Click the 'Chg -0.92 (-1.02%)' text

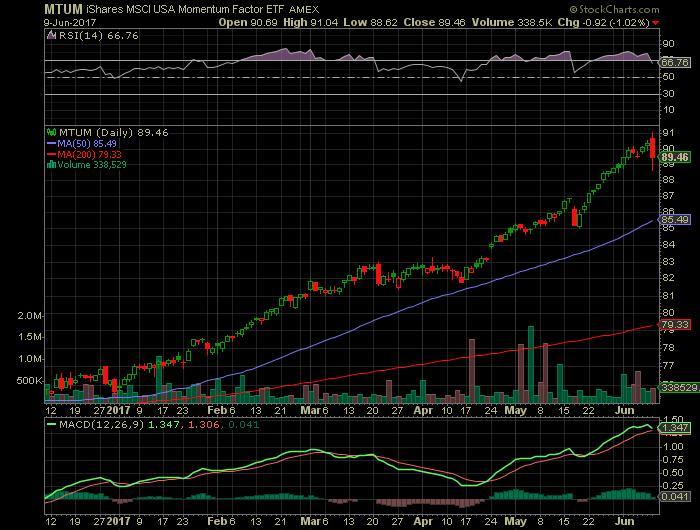pyautogui.click(x=604, y=22)
